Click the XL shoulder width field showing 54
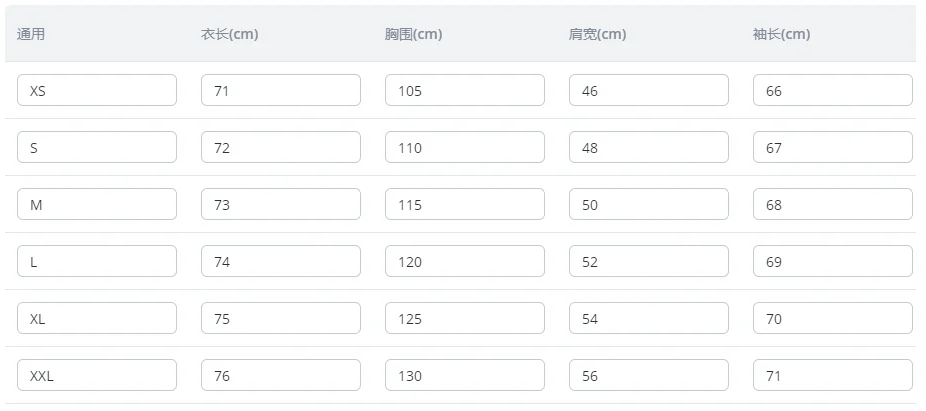Screen dimensions: 926x411 pos(648,318)
